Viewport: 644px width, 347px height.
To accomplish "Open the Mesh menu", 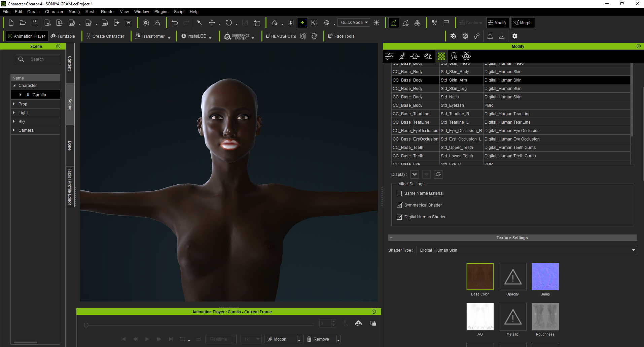I will [90, 11].
